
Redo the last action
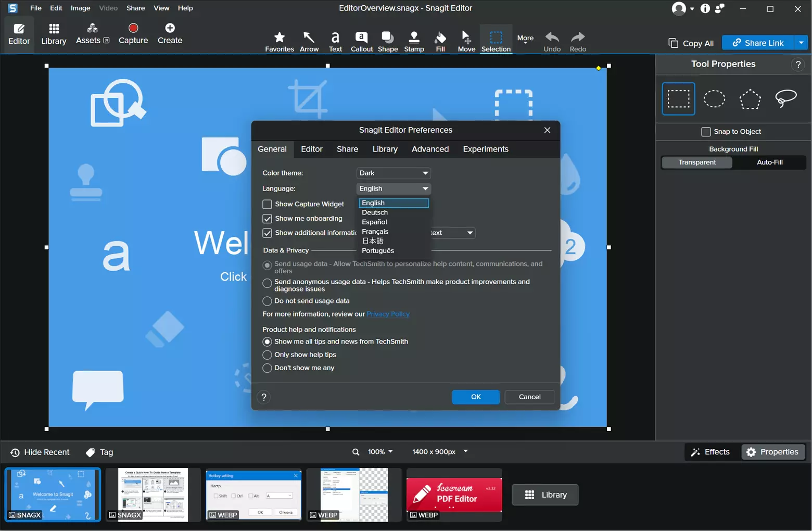578,42
